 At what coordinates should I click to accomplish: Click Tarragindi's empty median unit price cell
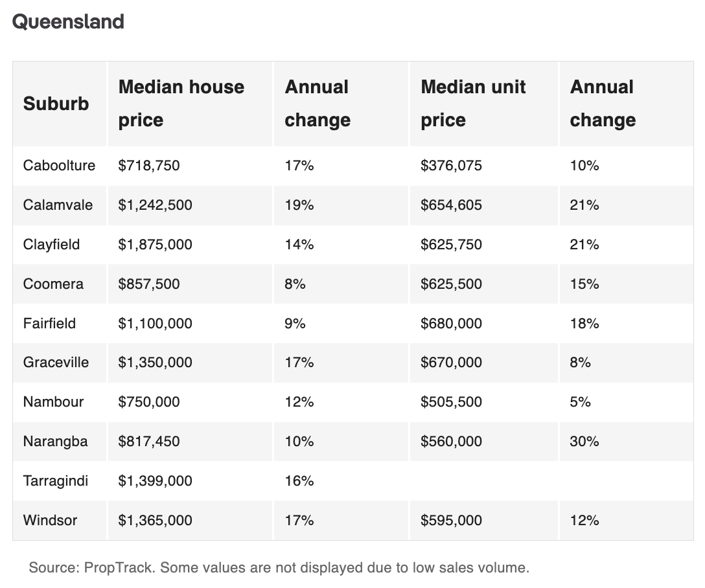[483, 481]
